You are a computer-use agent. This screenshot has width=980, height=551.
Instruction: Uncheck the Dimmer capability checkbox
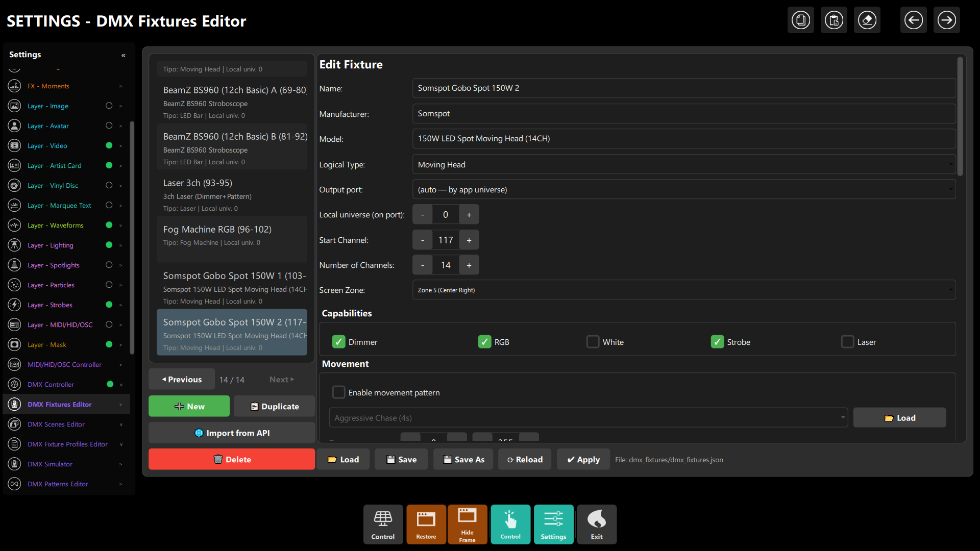pyautogui.click(x=338, y=342)
